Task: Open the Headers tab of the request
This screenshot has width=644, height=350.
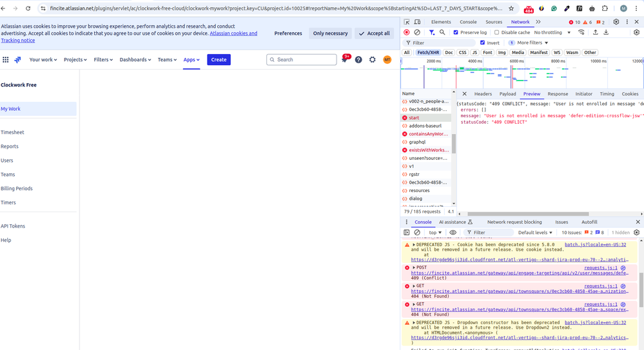Action: [x=483, y=93]
